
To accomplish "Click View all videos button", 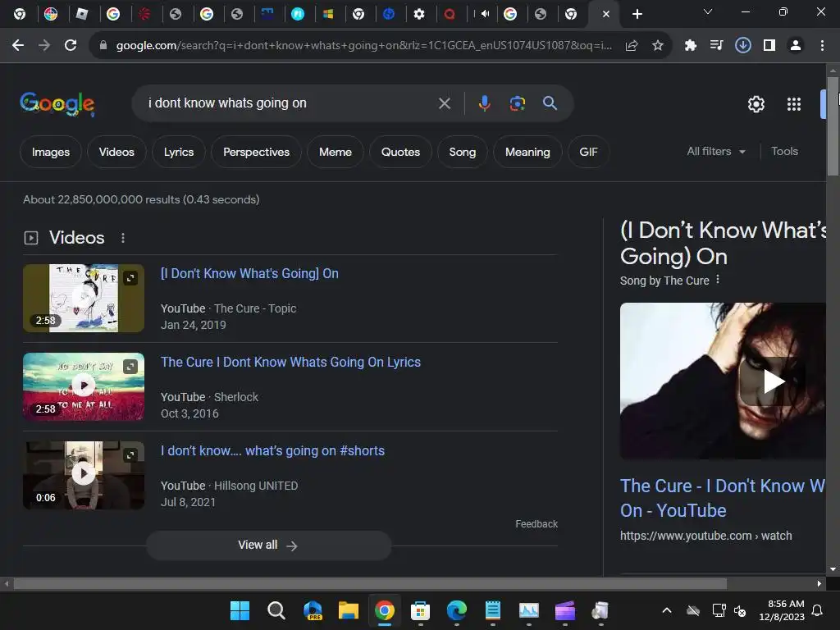I will point(268,546).
